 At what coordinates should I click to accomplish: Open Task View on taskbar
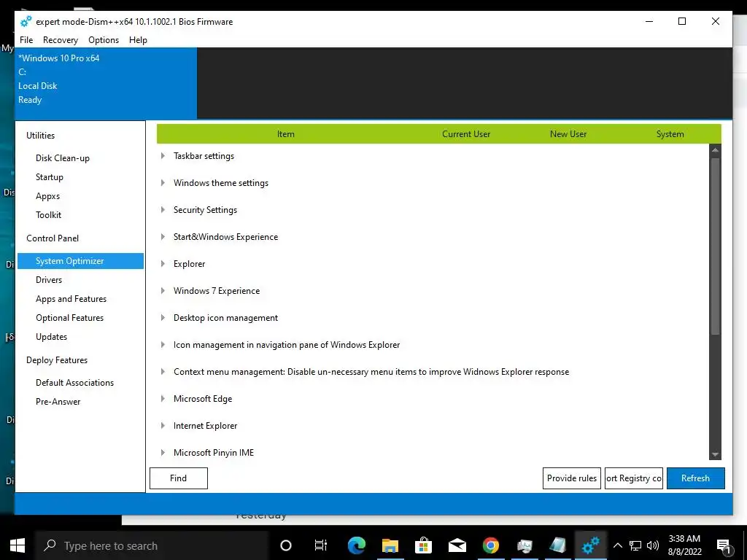pos(321,545)
